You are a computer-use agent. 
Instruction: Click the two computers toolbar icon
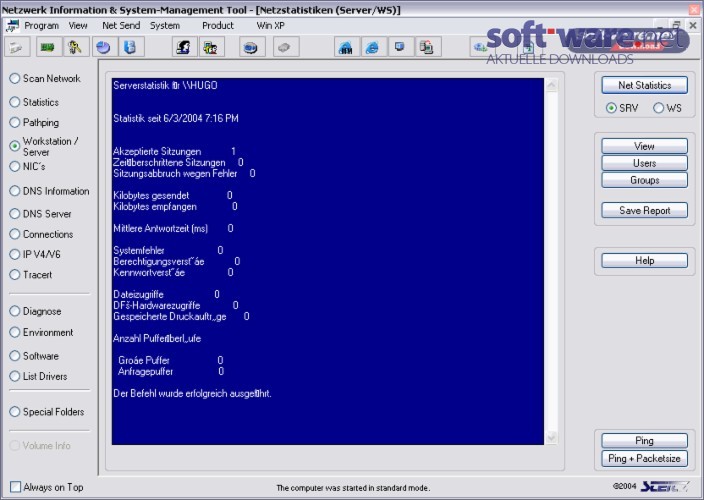click(x=428, y=47)
